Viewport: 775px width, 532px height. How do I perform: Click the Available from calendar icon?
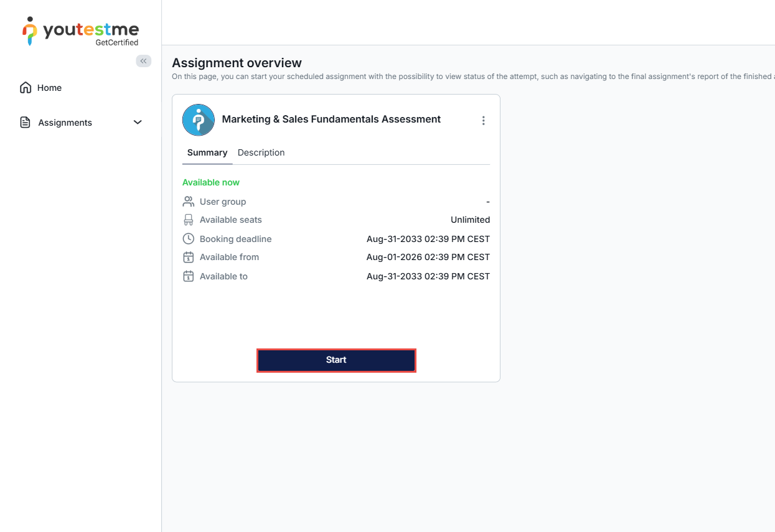click(189, 257)
